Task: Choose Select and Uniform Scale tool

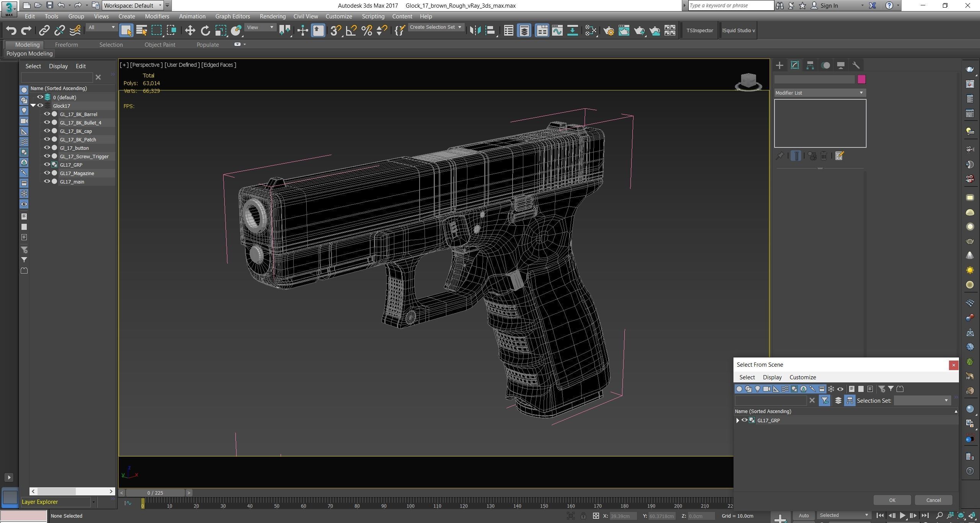Action: tap(221, 31)
